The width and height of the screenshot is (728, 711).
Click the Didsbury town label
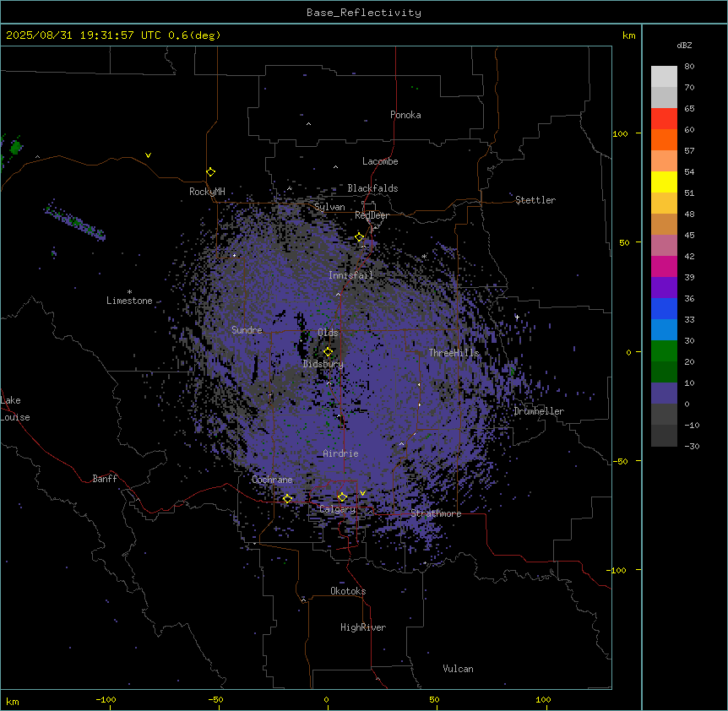coord(323,364)
